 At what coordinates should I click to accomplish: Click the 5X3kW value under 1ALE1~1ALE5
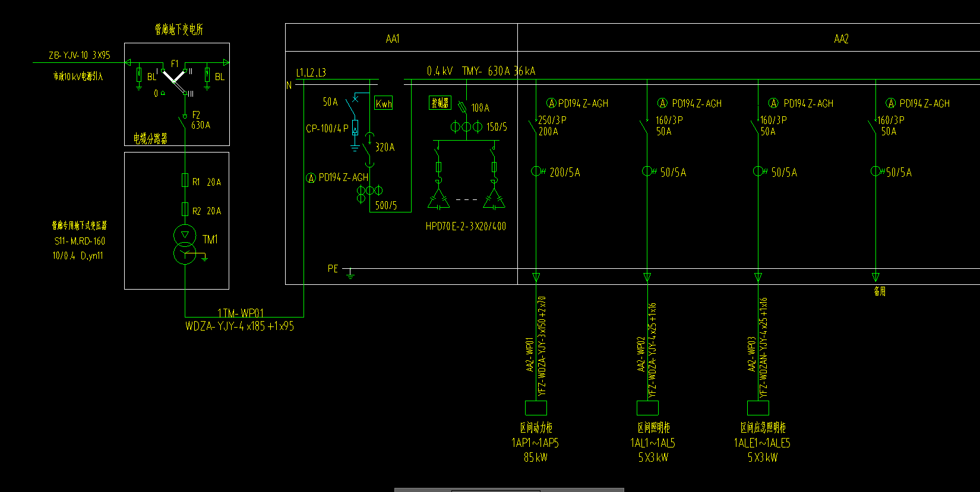pos(763,458)
